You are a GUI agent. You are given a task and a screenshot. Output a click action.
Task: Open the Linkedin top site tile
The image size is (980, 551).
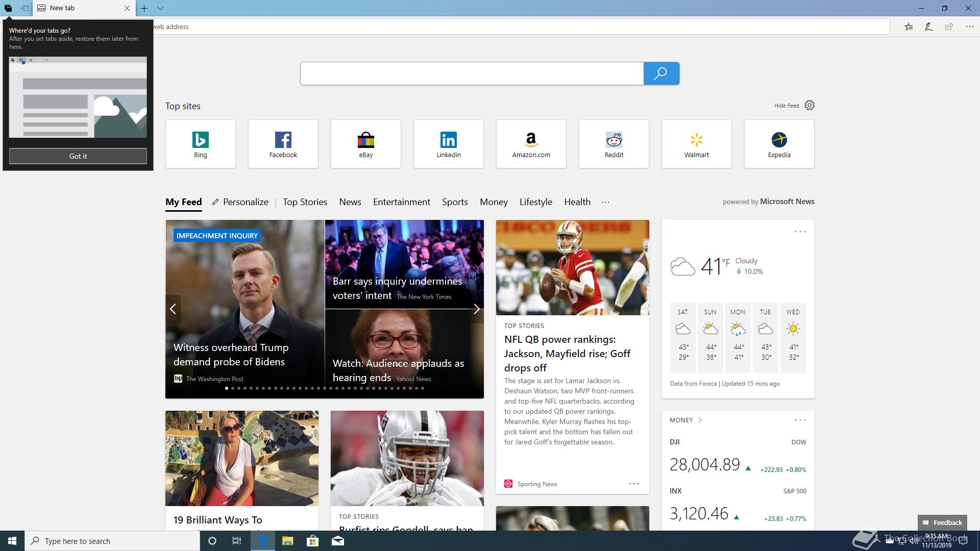(x=449, y=144)
